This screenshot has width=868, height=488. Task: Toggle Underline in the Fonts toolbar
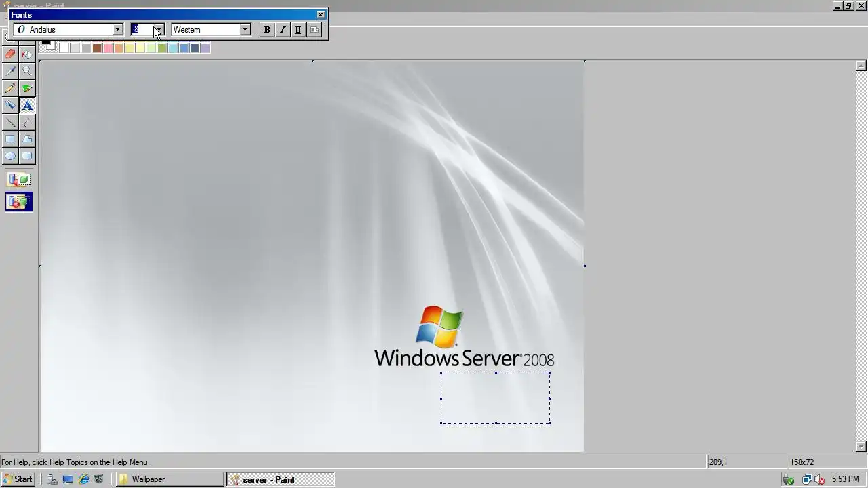[x=298, y=30]
